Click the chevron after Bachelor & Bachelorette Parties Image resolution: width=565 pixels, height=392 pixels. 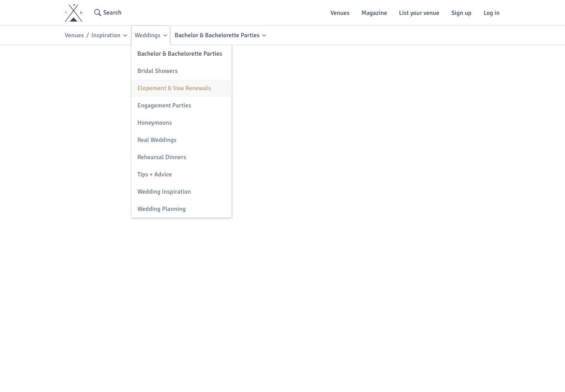click(264, 35)
